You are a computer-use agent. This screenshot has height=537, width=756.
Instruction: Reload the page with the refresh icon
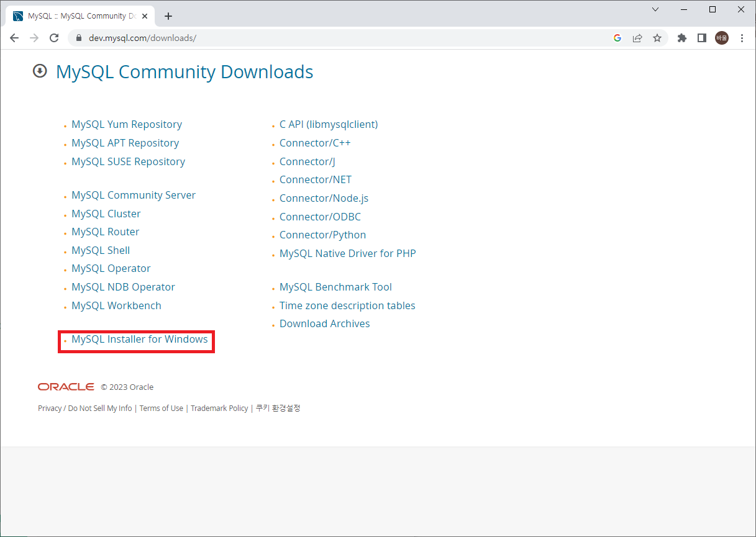point(54,38)
